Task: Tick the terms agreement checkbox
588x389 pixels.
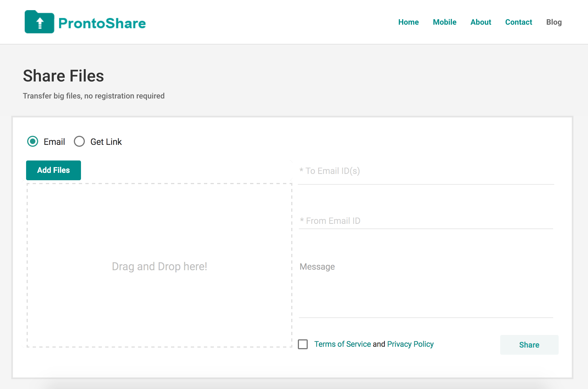Action: click(303, 344)
